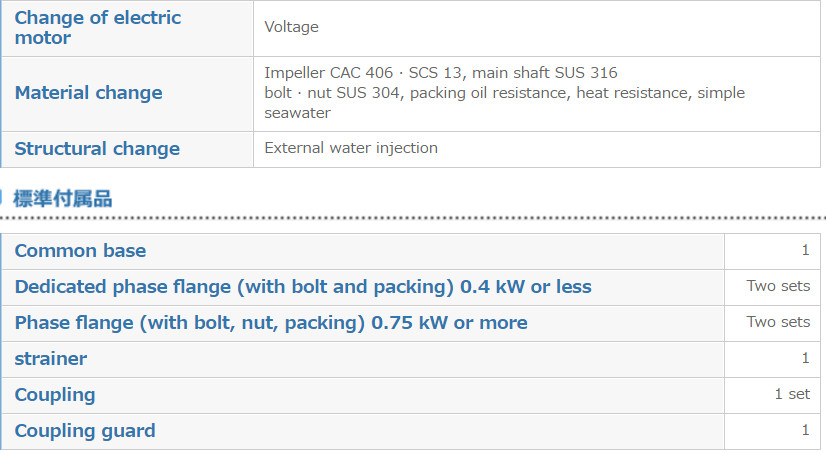826x455 pixels.
Task: Click the Common base row label
Action: coord(80,251)
